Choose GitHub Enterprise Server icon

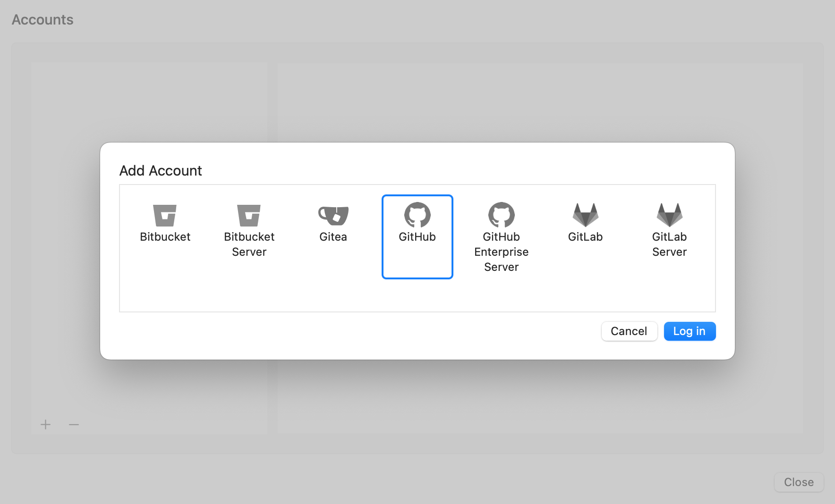[501, 215]
